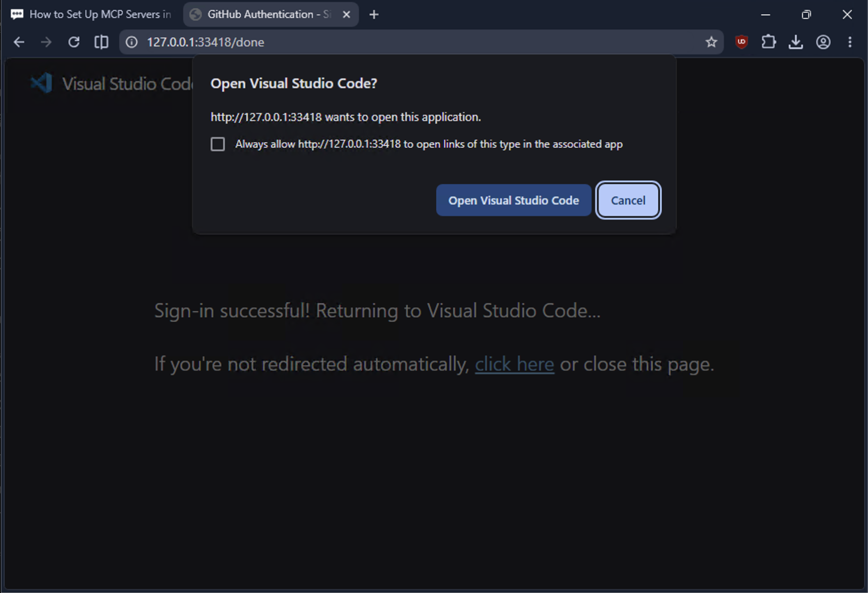Open the uBlock Origin extension icon
868x593 pixels.
tap(742, 42)
